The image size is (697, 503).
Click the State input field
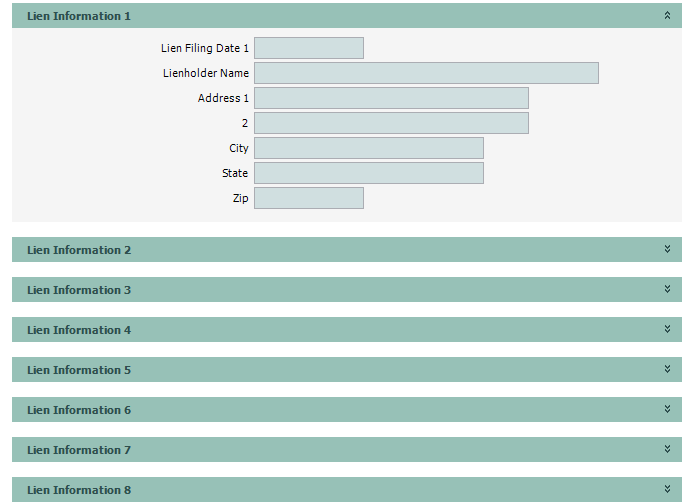point(369,173)
